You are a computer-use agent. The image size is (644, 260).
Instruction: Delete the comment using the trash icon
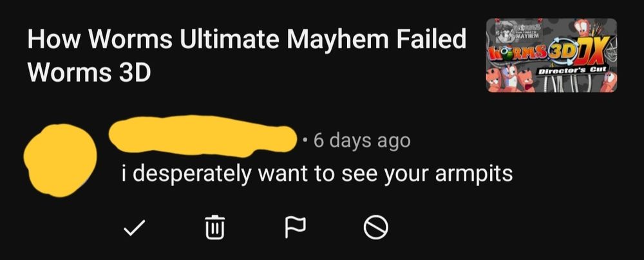[215, 227]
